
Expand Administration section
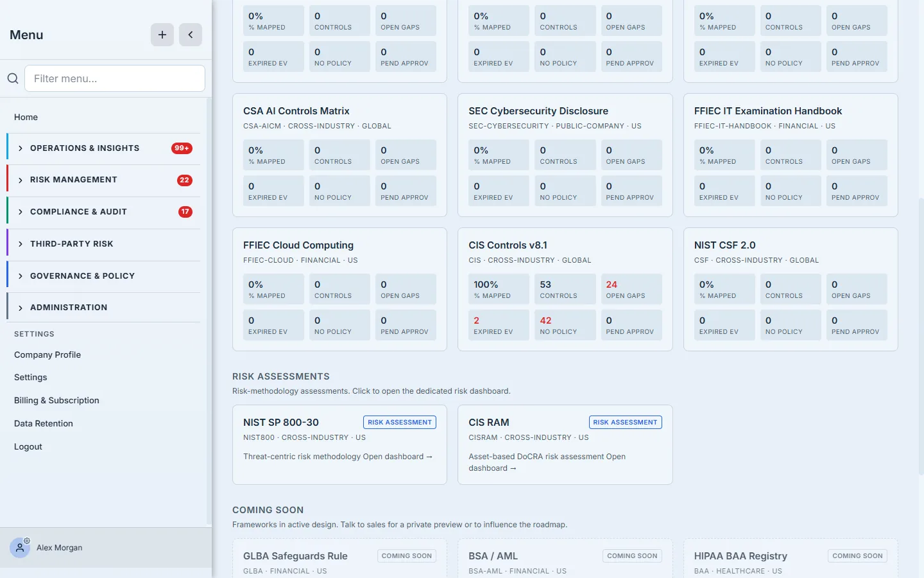click(103, 308)
